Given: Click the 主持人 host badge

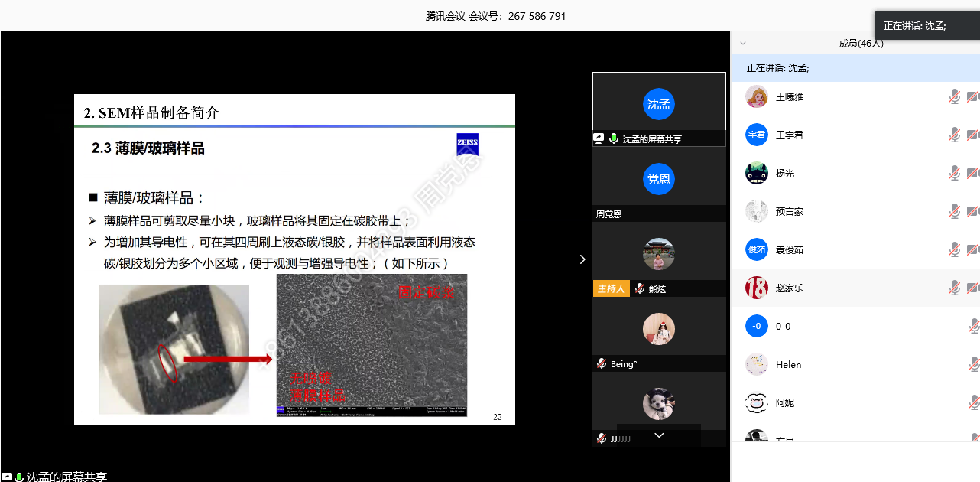Looking at the screenshot, I should coord(611,289).
